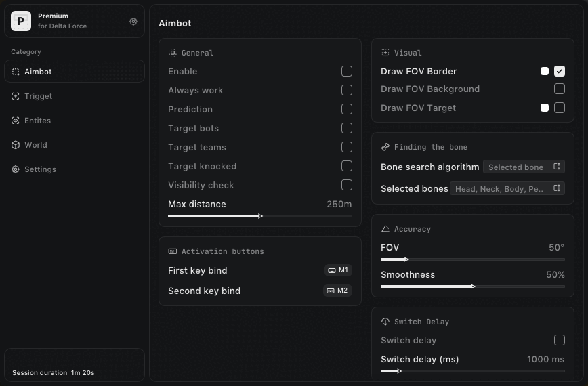Click the Trigger crosshair icon in sidebar
Viewport: 588px width, 386px height.
pyautogui.click(x=16, y=96)
